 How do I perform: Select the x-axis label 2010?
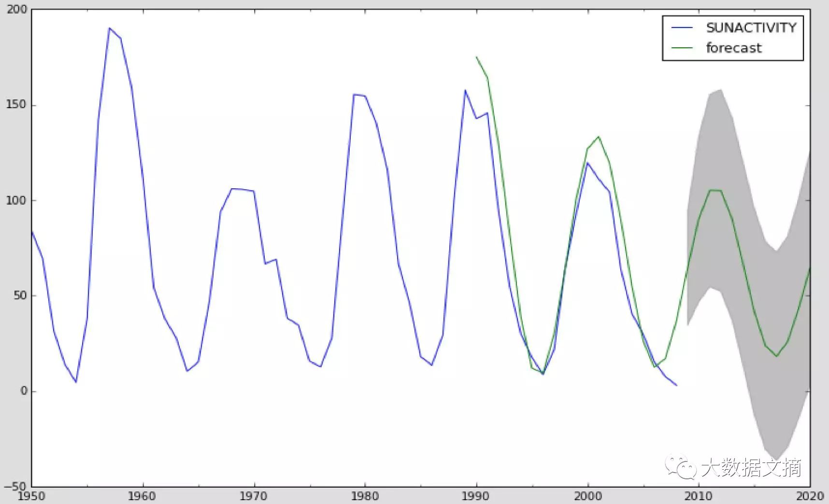[699, 496]
